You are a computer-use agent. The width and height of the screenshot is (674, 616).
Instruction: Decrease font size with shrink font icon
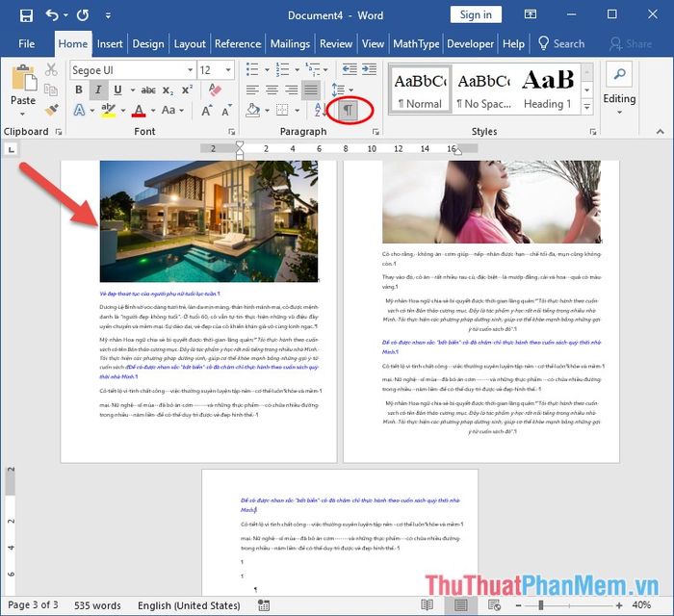coord(227,111)
